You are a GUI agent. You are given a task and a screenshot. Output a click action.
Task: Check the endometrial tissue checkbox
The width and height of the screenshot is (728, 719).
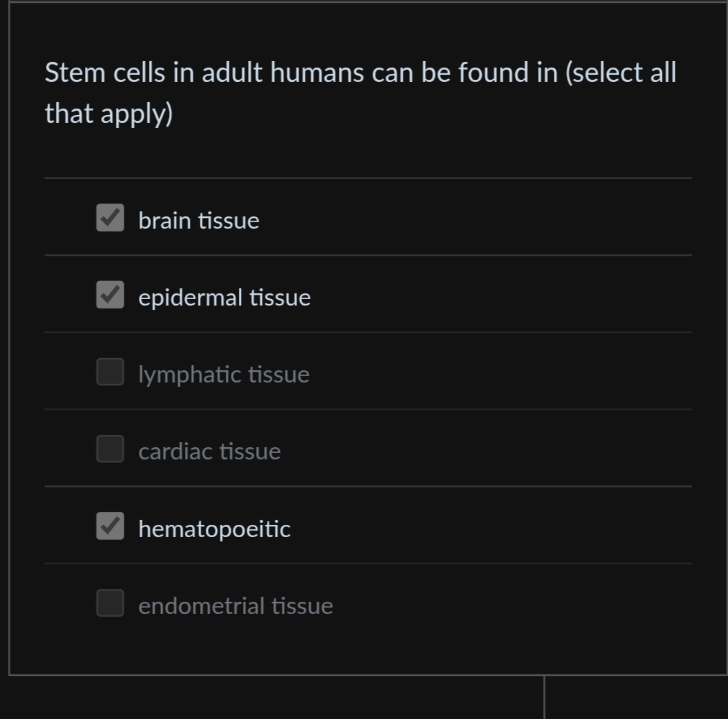[109, 604]
